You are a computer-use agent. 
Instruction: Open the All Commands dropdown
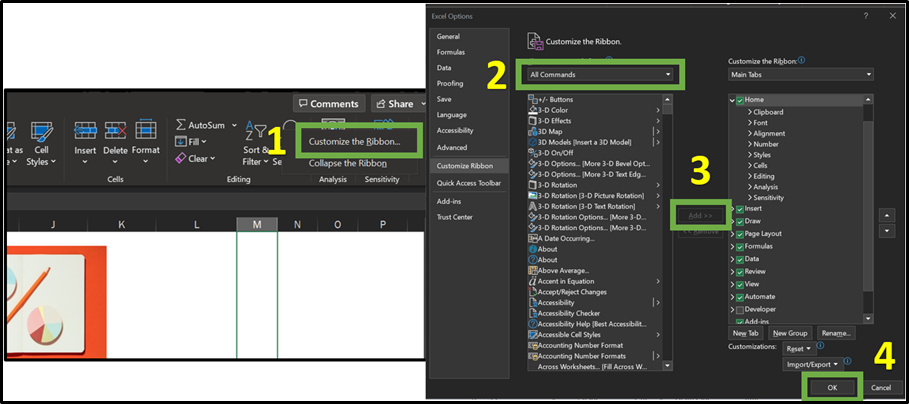tap(600, 75)
